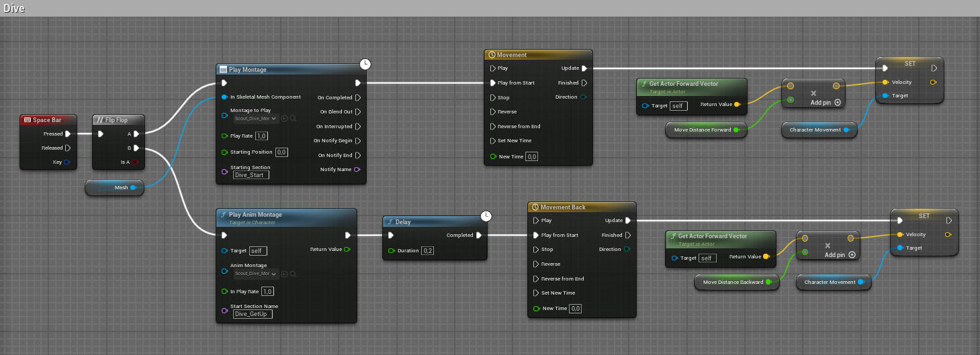Select the Move Distance Forward variable node

pyautogui.click(x=704, y=130)
